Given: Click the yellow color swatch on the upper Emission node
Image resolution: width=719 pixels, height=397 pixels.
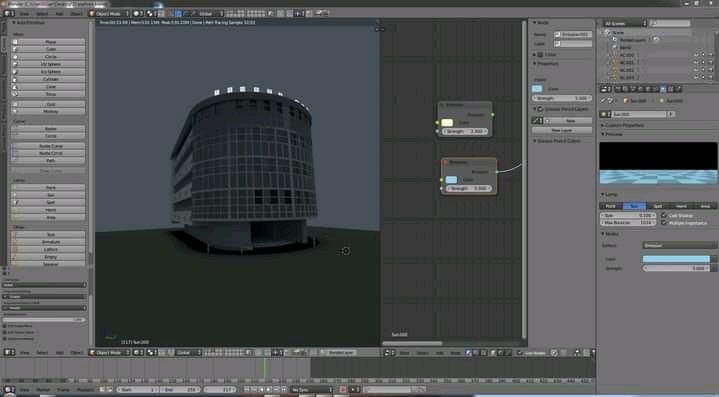Looking at the screenshot, I should click(447, 122).
